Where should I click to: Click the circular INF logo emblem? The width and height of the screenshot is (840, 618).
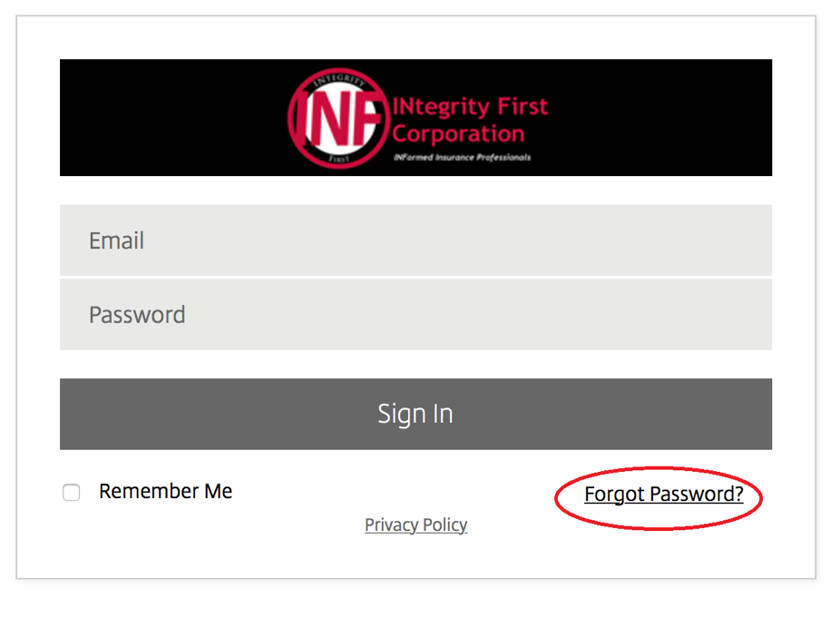click(x=337, y=118)
